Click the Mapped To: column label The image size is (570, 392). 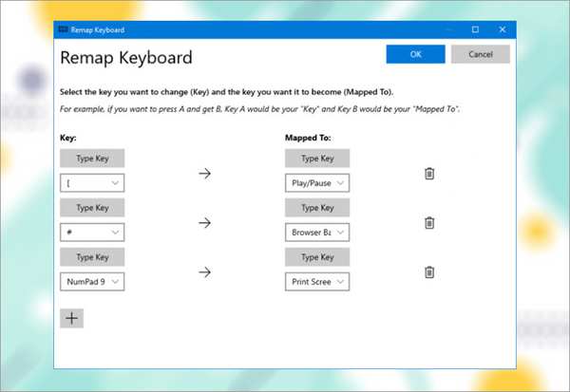[308, 138]
